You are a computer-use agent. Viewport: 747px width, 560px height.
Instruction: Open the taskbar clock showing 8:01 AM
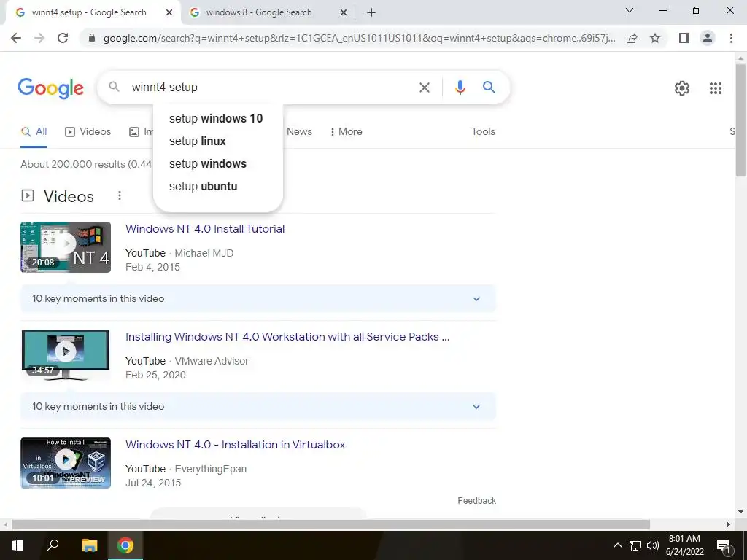684,545
